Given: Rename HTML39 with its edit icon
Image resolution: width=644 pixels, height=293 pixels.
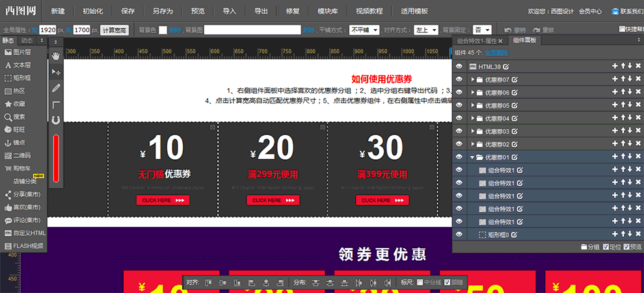Looking at the screenshot, I should pyautogui.click(x=505, y=66).
